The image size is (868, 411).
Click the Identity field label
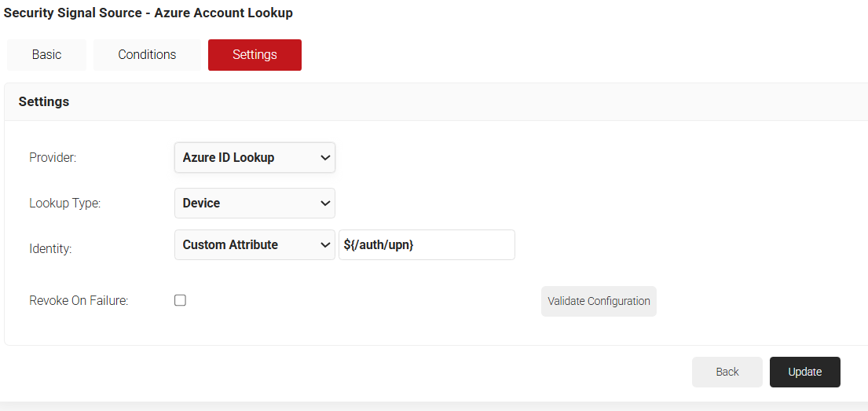50,248
